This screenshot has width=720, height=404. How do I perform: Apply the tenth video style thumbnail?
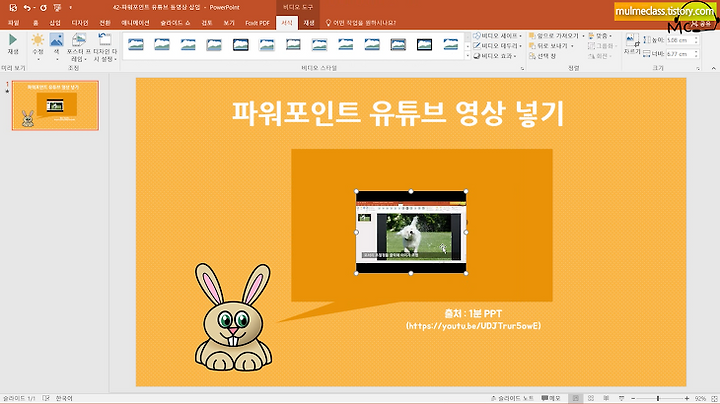(372, 45)
